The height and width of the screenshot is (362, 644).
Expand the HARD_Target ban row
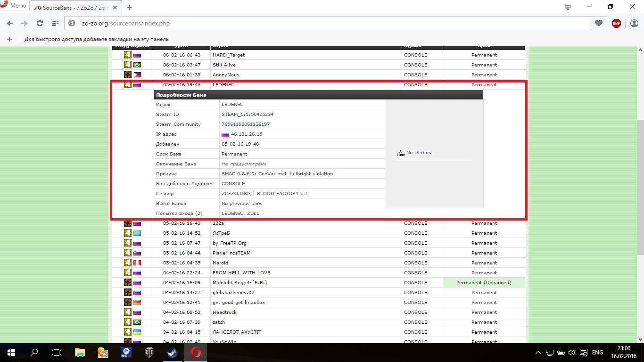pyautogui.click(x=229, y=55)
